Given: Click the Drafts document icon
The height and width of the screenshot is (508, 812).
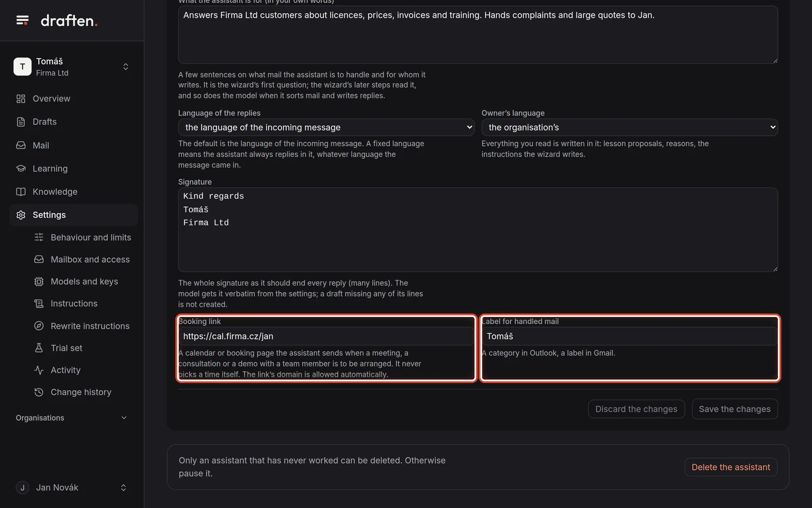Looking at the screenshot, I should [x=21, y=122].
